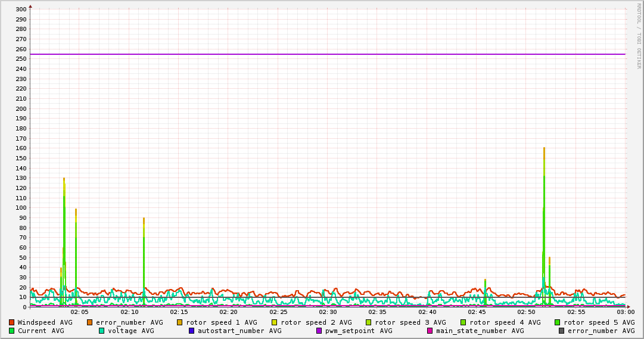The width and height of the screenshot is (644, 339).
Task: Click the blue autostart_number AVG swatch
Action: click(x=191, y=331)
